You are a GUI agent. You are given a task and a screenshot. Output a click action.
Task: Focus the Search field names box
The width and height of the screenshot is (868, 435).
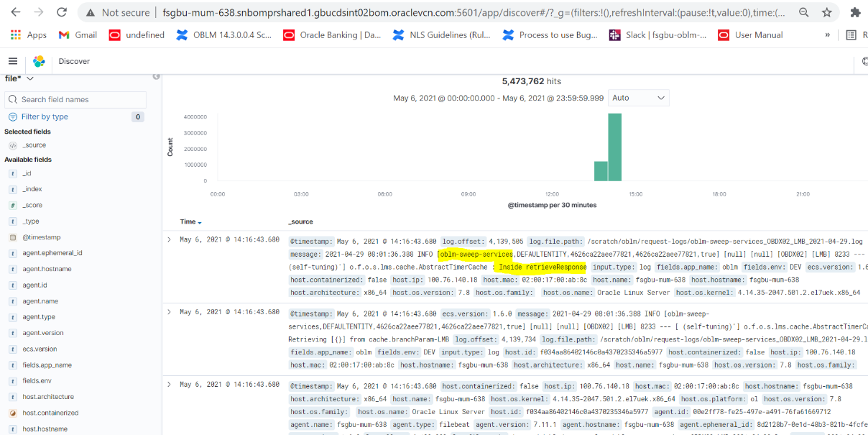75,99
